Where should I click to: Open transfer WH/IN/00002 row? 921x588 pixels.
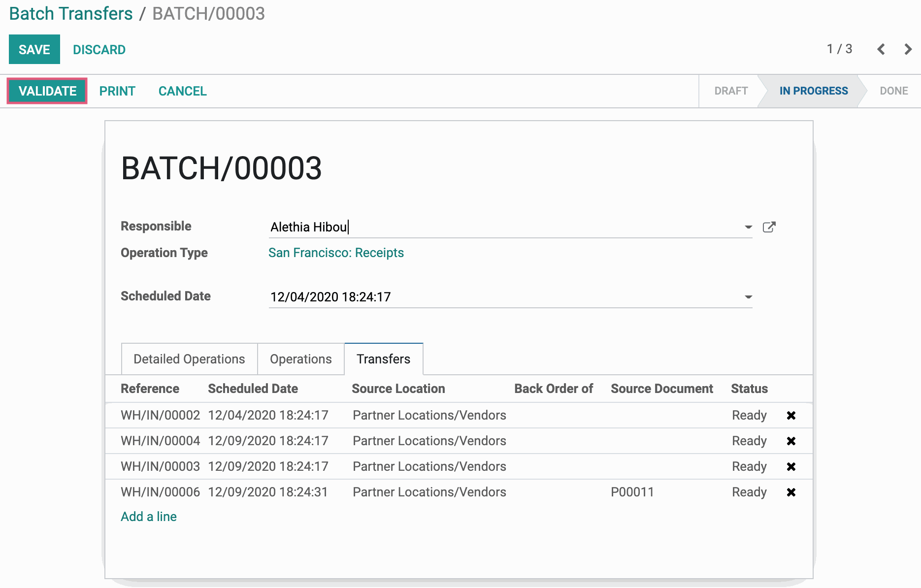point(459,415)
